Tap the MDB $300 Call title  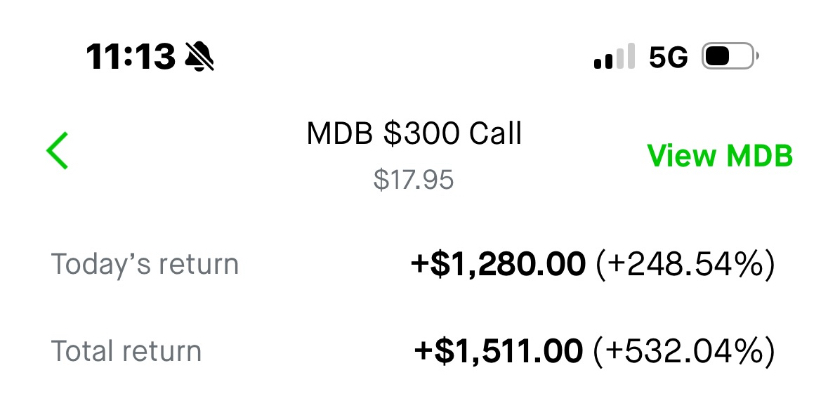click(414, 133)
